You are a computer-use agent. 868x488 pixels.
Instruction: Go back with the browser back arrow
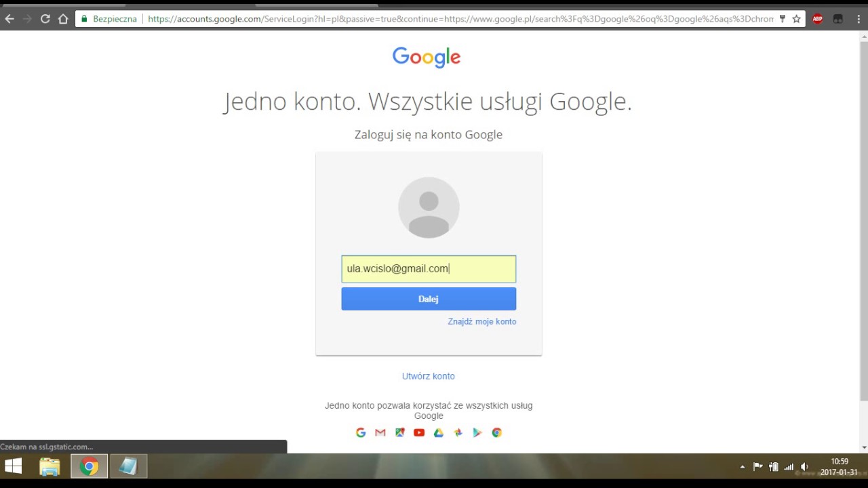pos(9,19)
